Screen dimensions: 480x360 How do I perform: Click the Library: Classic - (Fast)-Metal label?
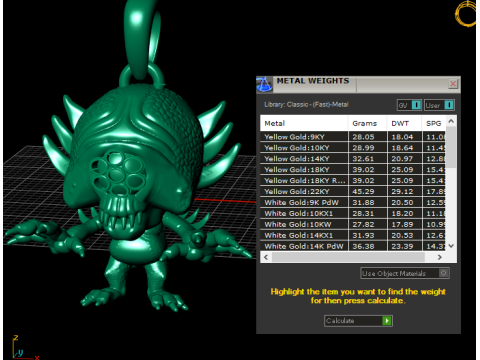pyautogui.click(x=306, y=105)
